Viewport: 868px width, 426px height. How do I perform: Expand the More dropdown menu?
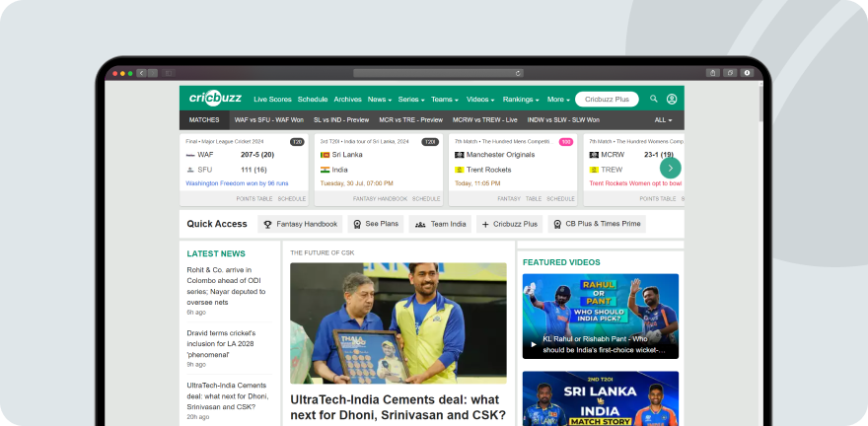[x=558, y=99]
